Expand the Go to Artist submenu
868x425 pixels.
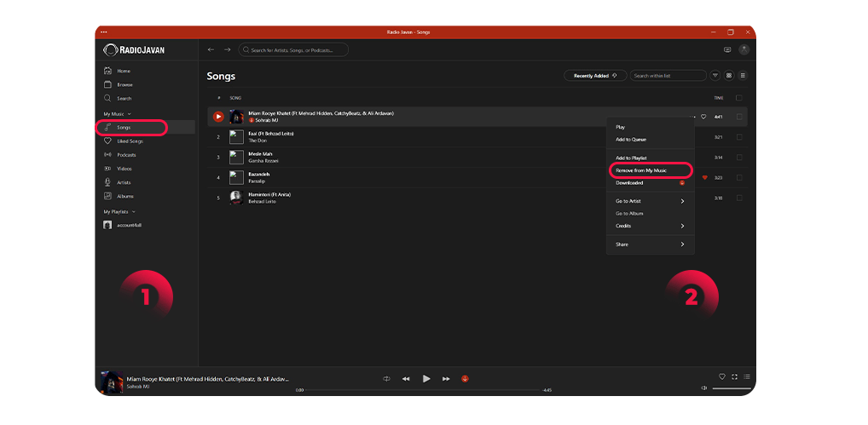click(651, 201)
